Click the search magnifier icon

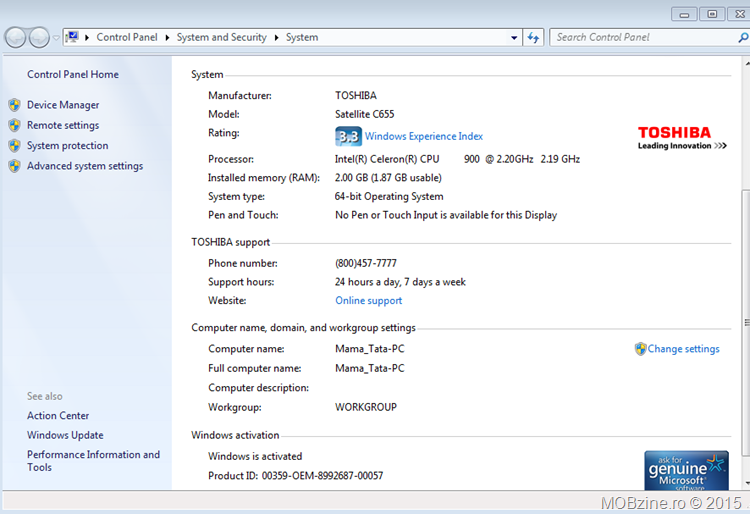coord(743,37)
